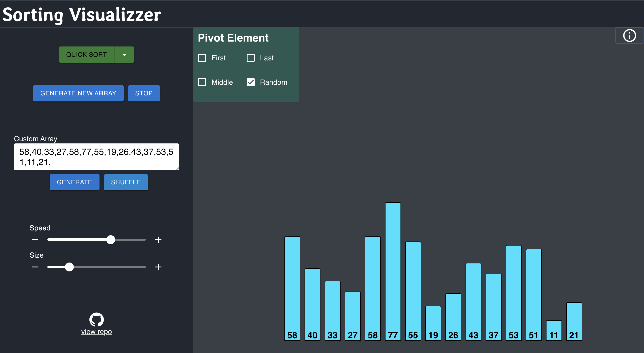This screenshot has height=353, width=644.
Task: Shuffle the custom array
Action: [x=126, y=182]
